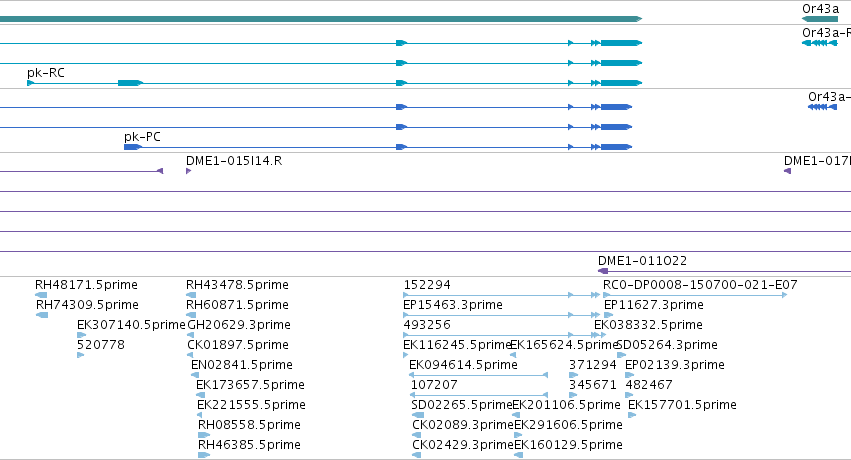Click the RH46385.5prime alignment glyph
Screen dimensions: 851x460
204,455
